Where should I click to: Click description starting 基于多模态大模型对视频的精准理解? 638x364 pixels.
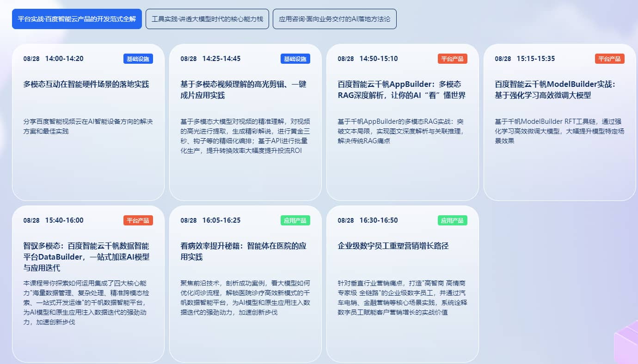tap(245, 136)
